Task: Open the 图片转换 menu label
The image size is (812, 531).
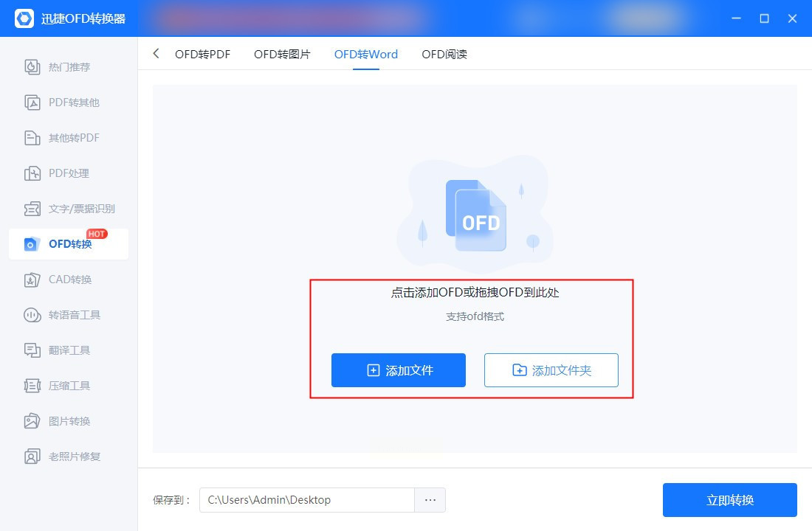Action: coord(69,421)
